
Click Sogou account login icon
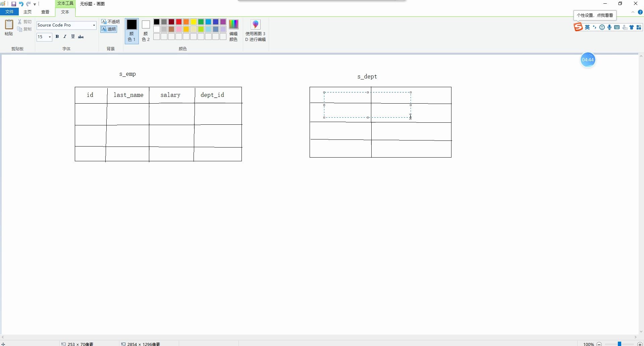(x=625, y=27)
